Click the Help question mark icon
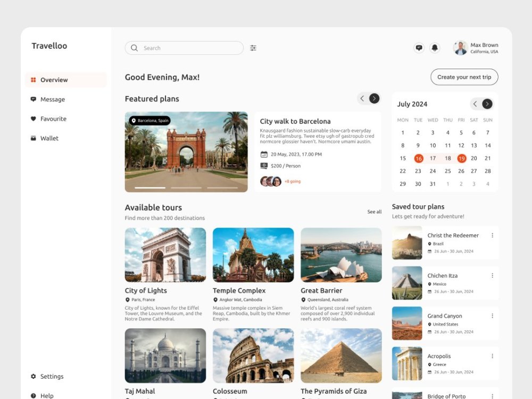Image resolution: width=532 pixels, height=399 pixels. [33, 396]
